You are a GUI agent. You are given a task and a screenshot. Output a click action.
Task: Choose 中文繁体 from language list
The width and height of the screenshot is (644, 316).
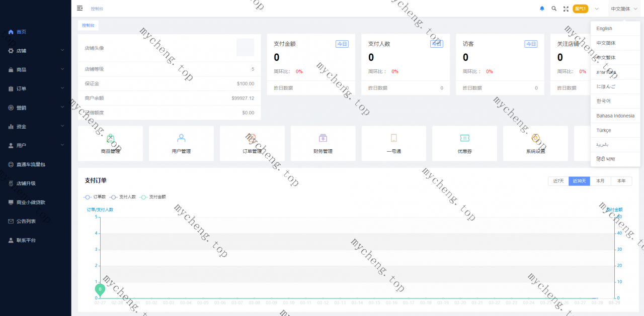click(x=615, y=58)
